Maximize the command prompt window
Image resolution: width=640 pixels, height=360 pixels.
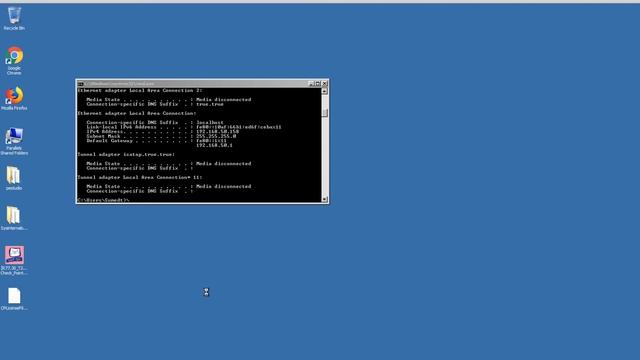point(318,84)
